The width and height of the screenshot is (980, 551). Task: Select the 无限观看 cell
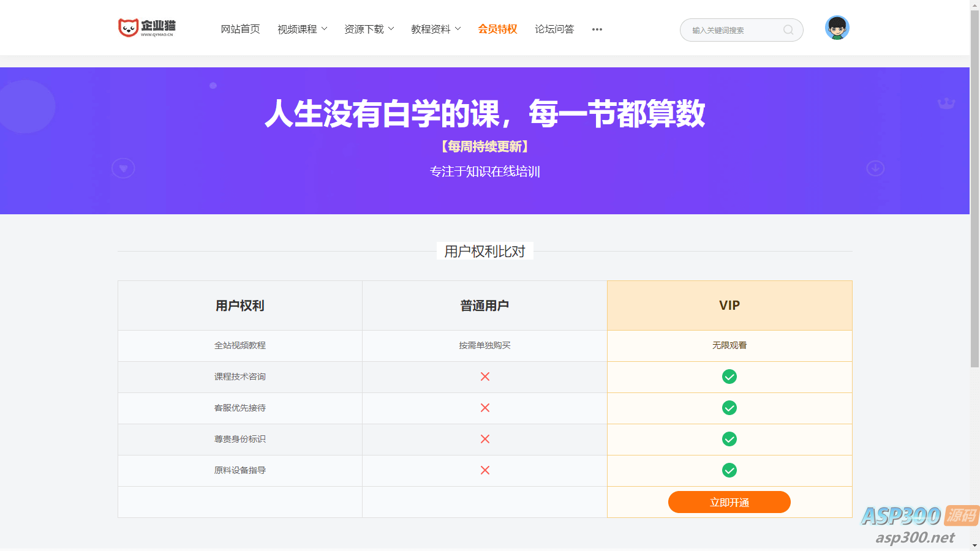729,345
